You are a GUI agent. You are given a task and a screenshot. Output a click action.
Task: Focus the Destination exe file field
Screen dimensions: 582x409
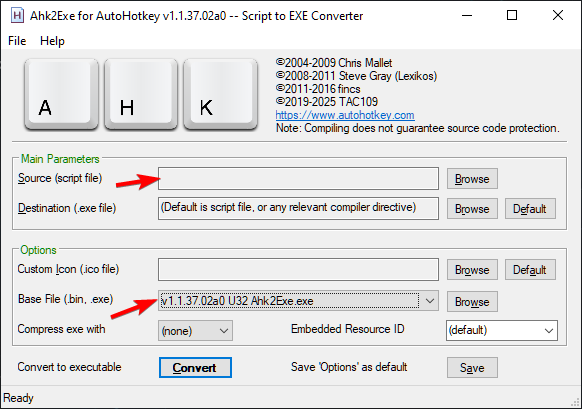coord(298,208)
